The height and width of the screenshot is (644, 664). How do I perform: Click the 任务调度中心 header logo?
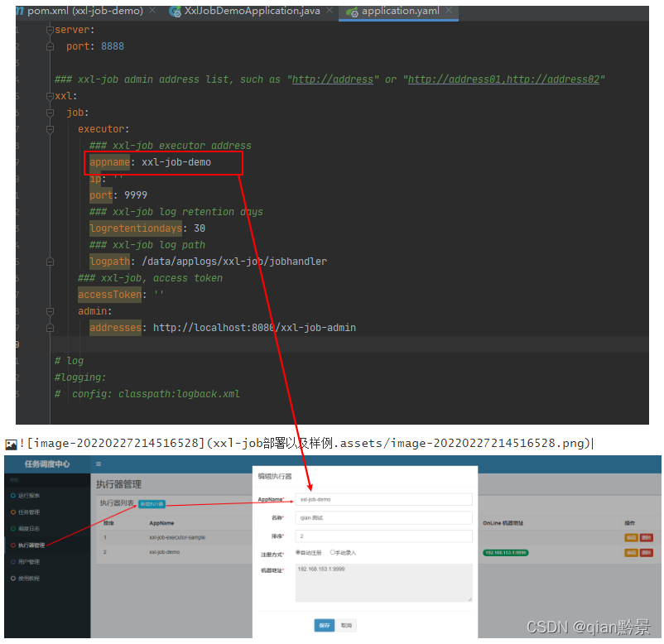pos(47,464)
